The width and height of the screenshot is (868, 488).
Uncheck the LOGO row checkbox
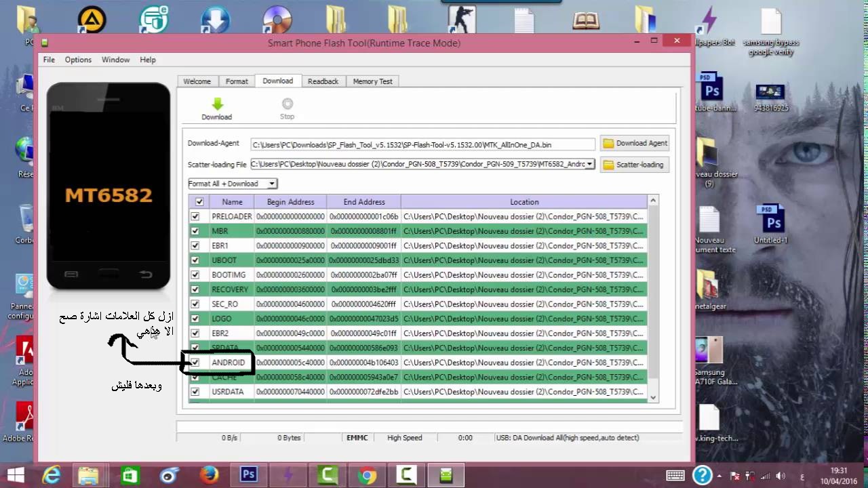click(x=195, y=319)
